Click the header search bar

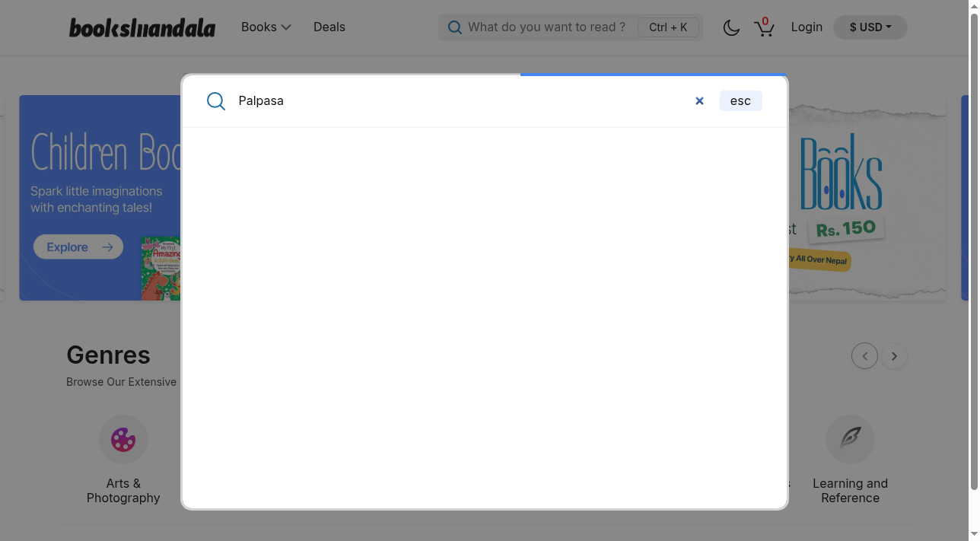571,27
